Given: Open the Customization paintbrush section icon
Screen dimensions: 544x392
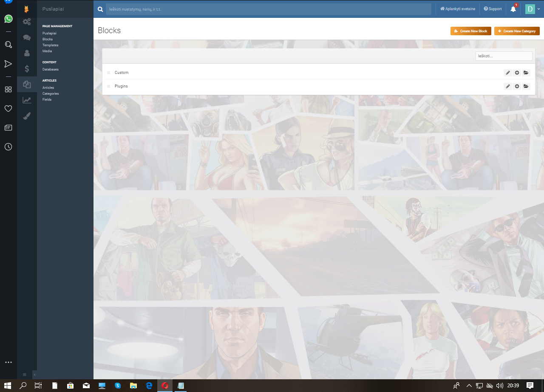Looking at the screenshot, I should pos(27,116).
